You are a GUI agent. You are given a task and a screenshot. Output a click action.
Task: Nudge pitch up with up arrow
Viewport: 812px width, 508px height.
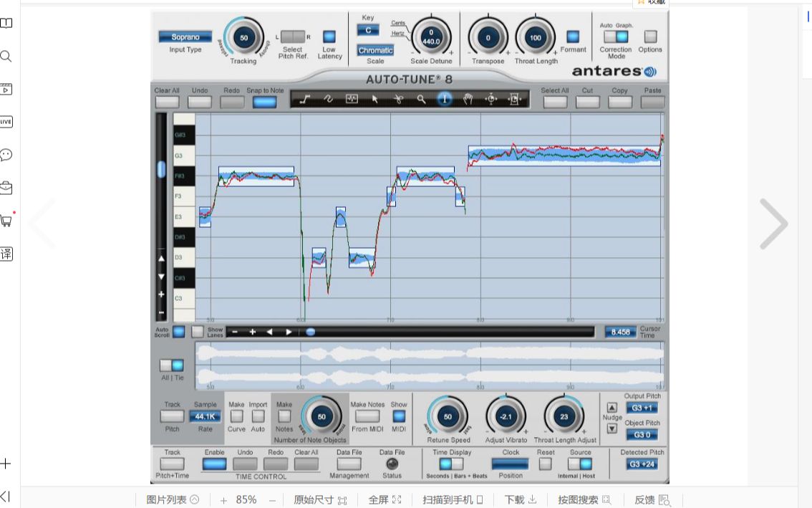[x=612, y=408]
